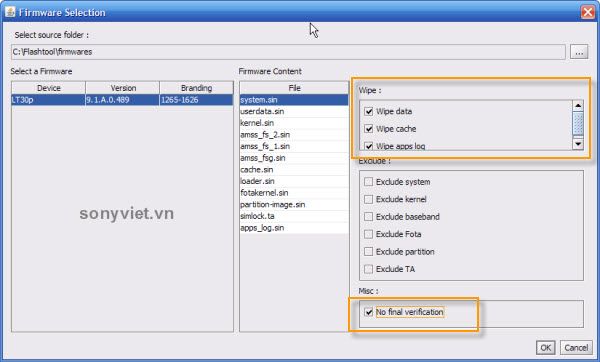Enable Exclude baseband checkbox
Viewport: 600px width, 362px height.
tap(368, 217)
